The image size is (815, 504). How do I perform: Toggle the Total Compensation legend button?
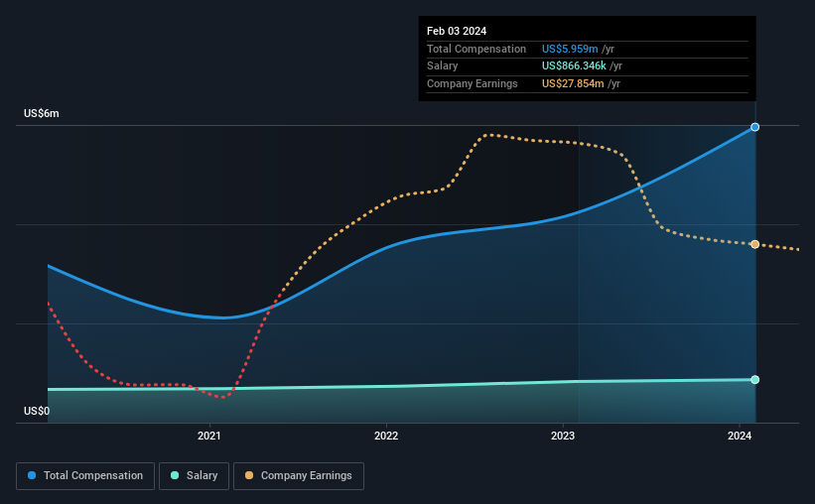[85, 476]
